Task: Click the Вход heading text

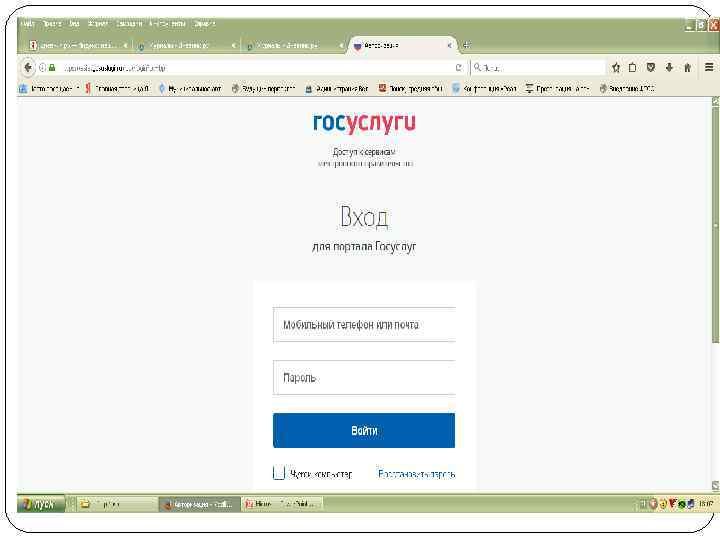Action: click(364, 217)
